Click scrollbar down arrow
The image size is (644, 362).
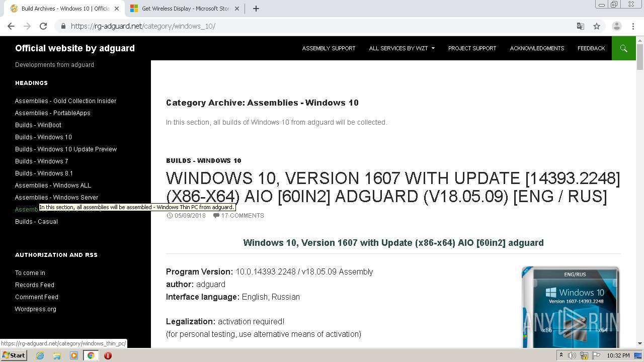[x=640, y=344]
